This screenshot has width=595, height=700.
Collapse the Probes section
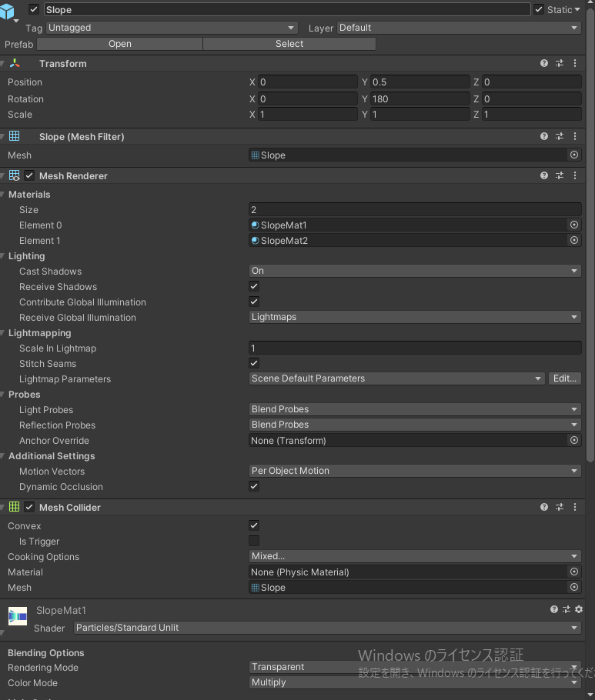tap(2, 394)
